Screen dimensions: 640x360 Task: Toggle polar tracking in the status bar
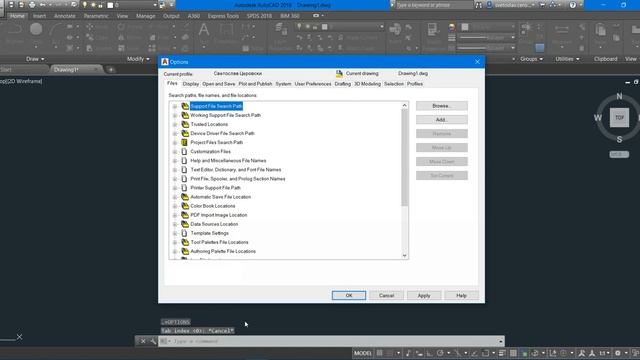[x=440, y=353]
